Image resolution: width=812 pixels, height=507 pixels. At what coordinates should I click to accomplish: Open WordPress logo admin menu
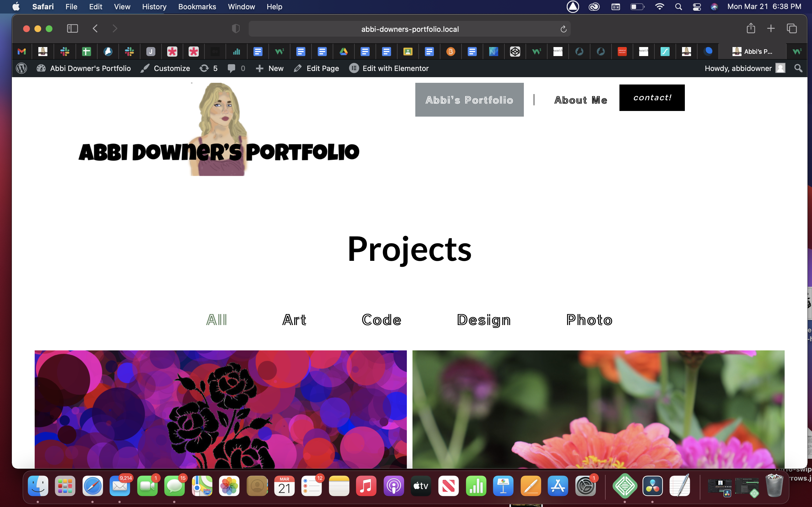pos(21,68)
